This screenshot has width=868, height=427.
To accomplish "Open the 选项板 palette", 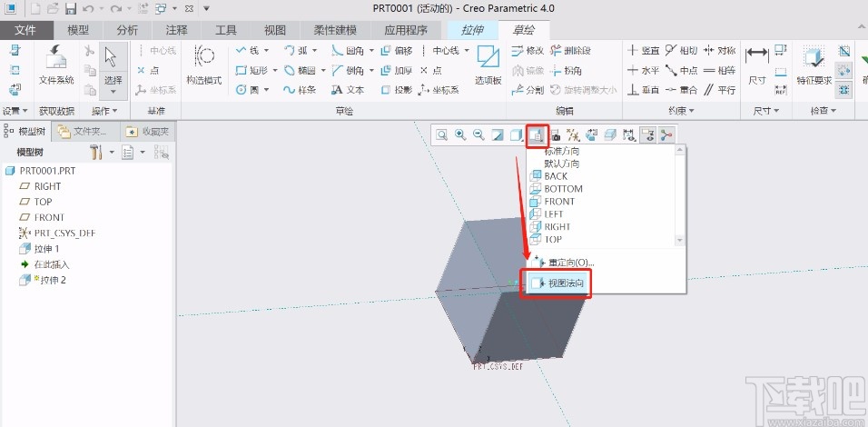I will [488, 65].
